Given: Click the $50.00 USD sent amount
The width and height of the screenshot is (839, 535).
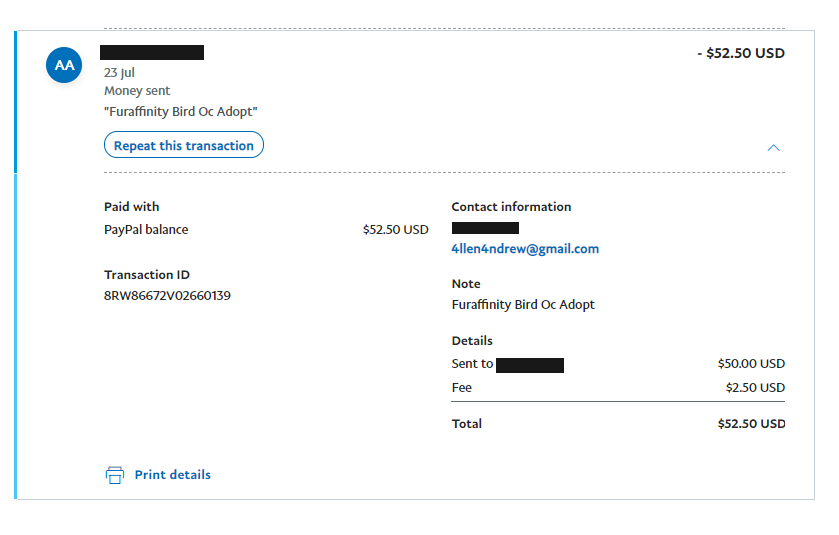Looking at the screenshot, I should 751,364.
